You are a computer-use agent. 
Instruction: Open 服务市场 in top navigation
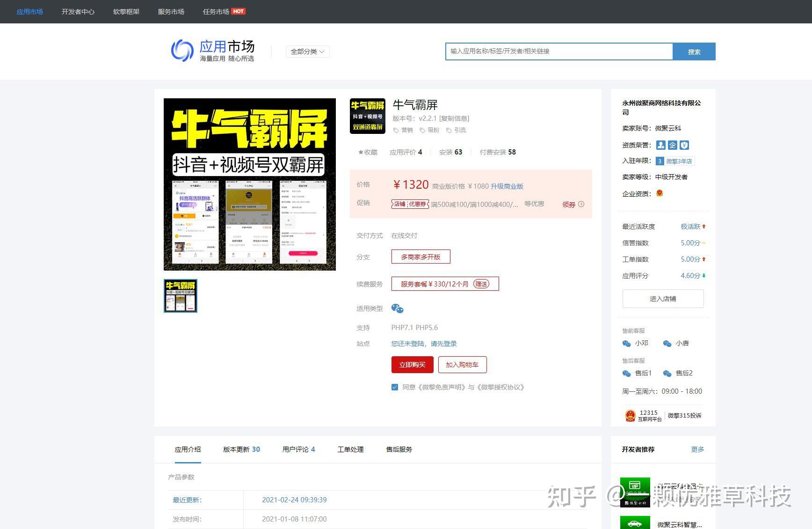[171, 12]
